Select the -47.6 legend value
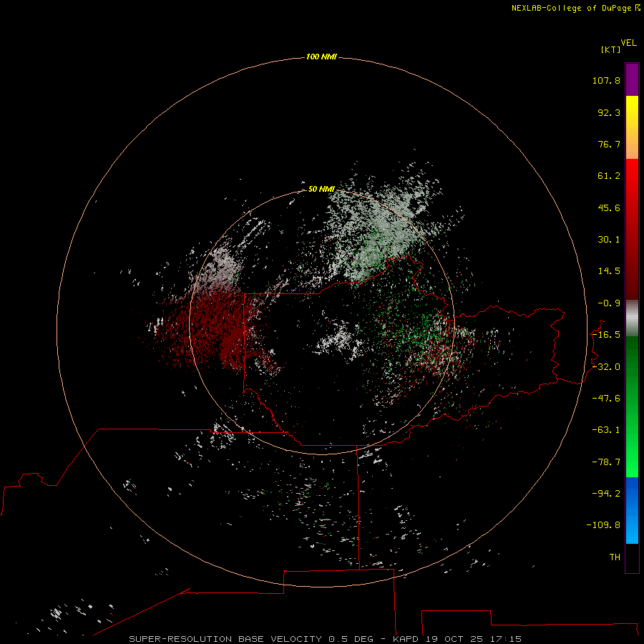This screenshot has height=644, width=644. (606, 399)
